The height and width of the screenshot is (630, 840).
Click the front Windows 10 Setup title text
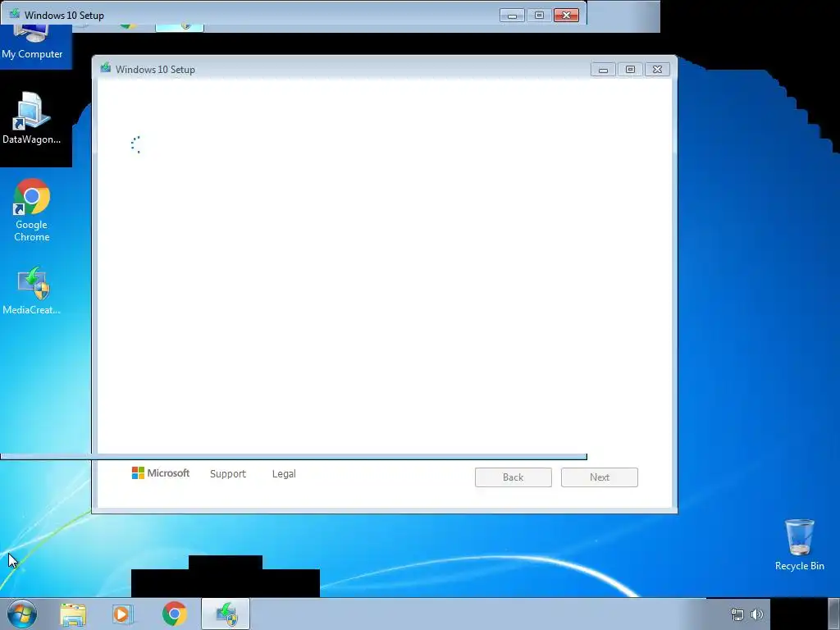coord(155,70)
